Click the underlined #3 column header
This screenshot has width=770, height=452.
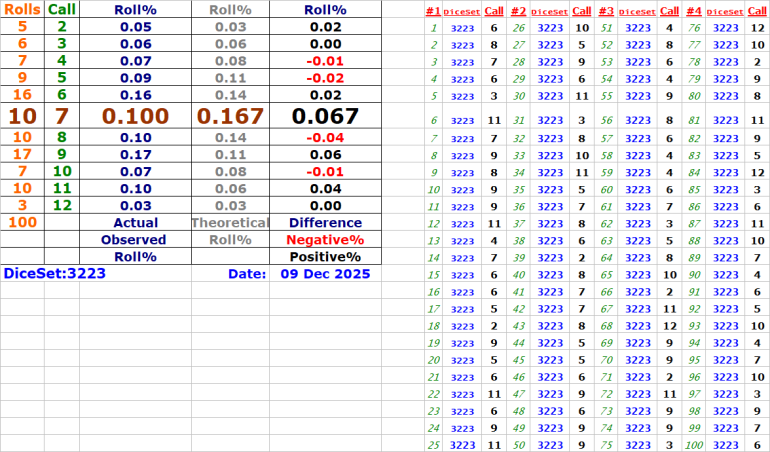click(606, 11)
